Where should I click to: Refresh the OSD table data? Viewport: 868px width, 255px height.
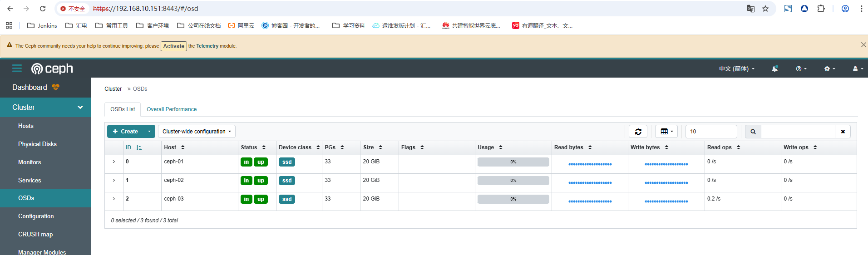click(638, 132)
